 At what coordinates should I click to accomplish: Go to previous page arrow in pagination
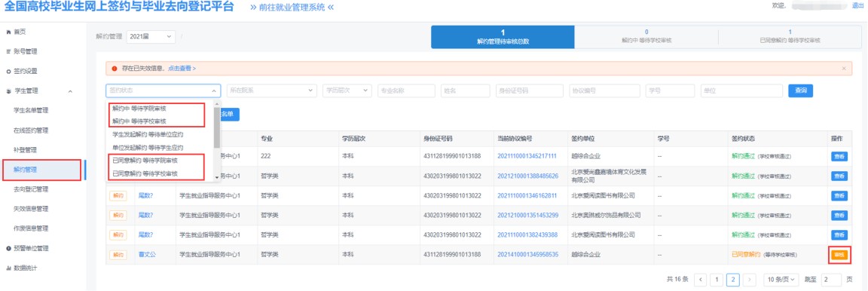(x=701, y=279)
